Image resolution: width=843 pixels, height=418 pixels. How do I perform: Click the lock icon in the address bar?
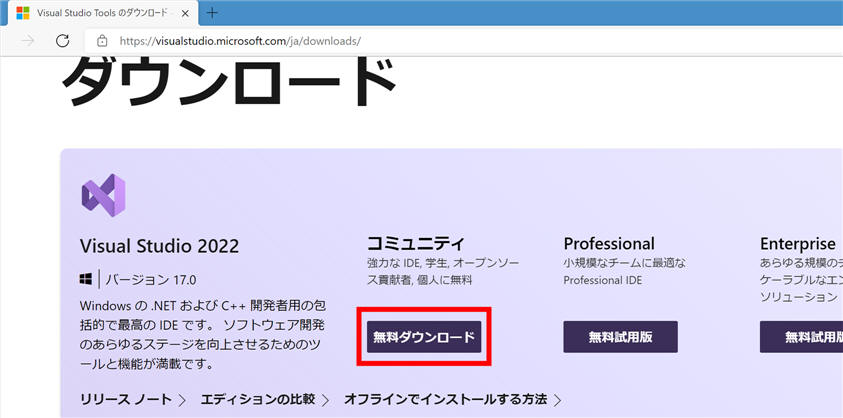pos(102,41)
